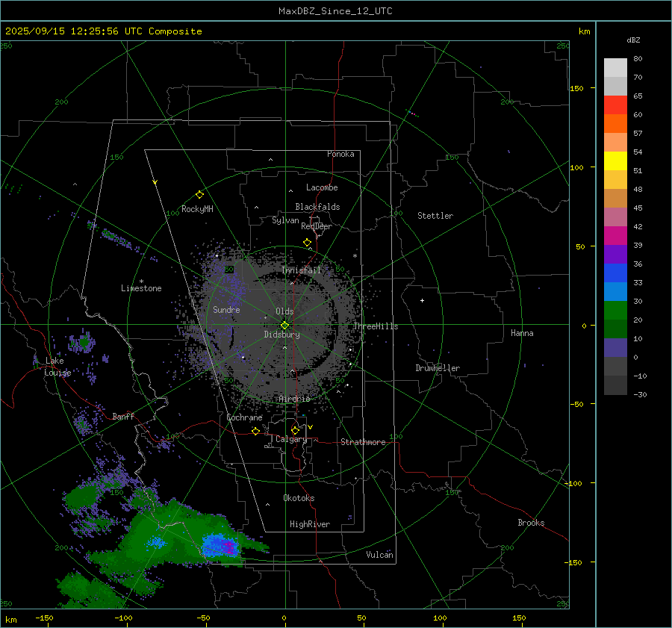Viewport: 672px width, 628px height.
Task: Click the RedDeer city label
Action: coord(317,226)
